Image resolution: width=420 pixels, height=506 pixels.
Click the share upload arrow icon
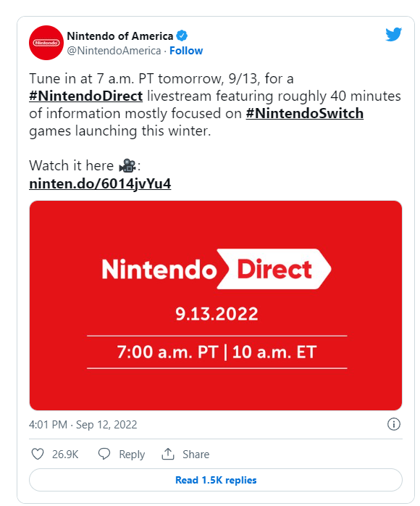click(x=168, y=454)
